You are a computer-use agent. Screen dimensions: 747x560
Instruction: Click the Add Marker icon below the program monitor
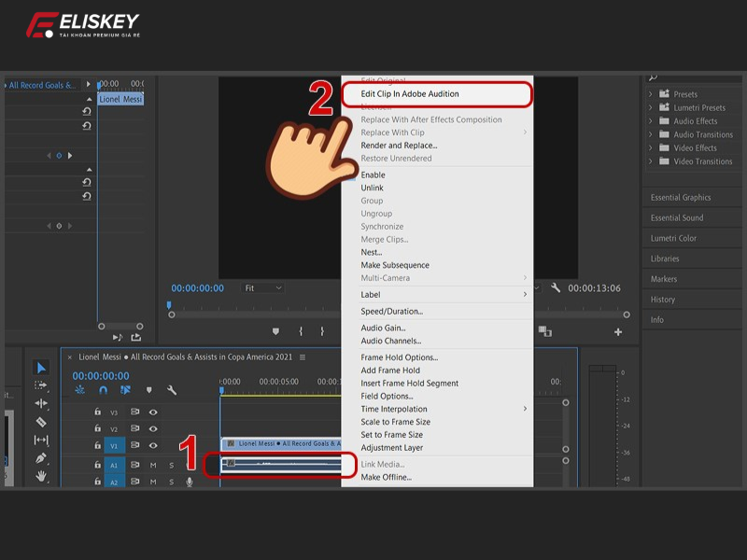tap(275, 330)
